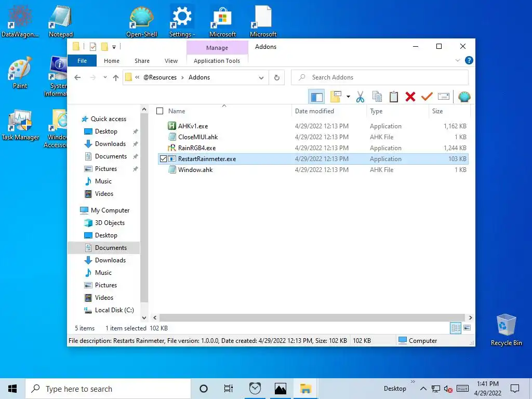Viewport: 532px width, 399px height.
Task: Click the Copy toolbar icon
Action: (377, 97)
